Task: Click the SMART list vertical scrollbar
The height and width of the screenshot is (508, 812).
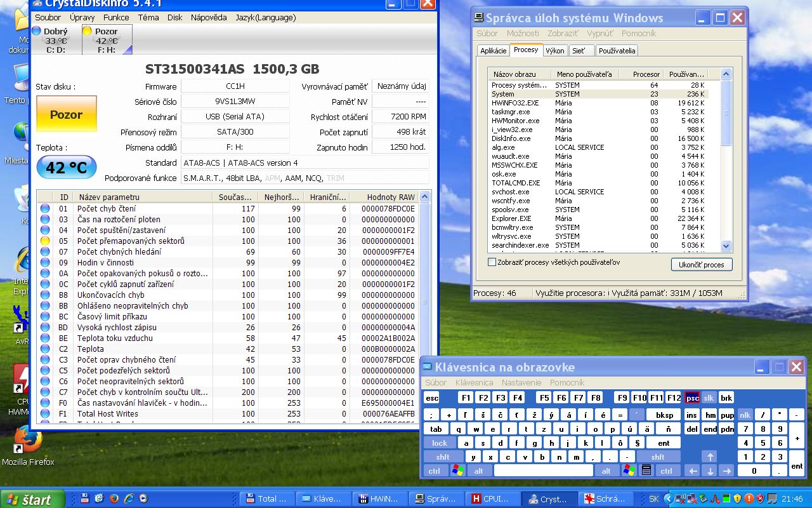Action: 425,307
